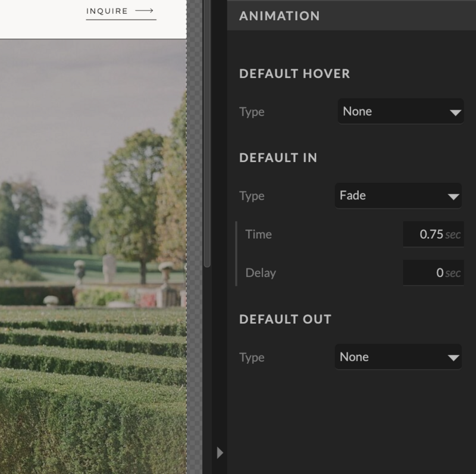The image size is (476, 474).
Task: Click the DEFAULT HOVER section heading
Action: [295, 74]
